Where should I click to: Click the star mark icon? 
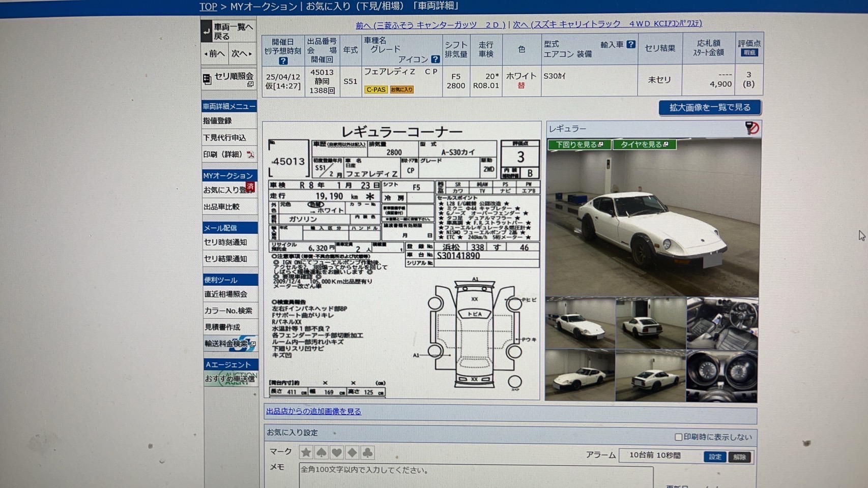pos(306,452)
